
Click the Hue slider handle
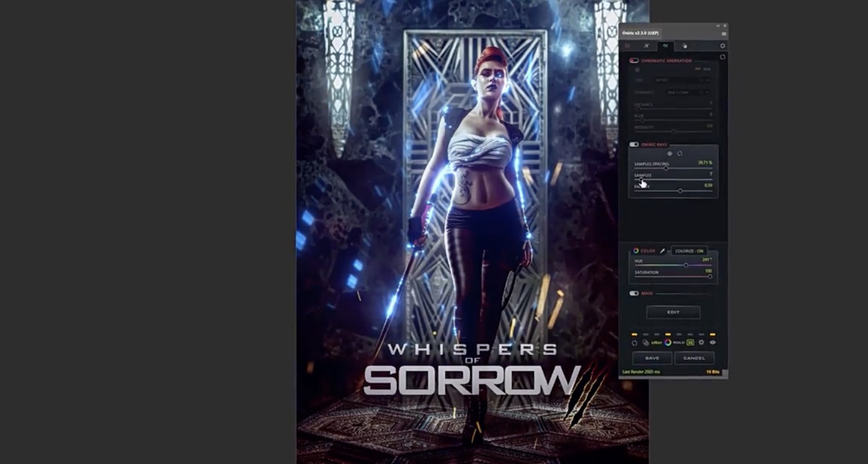pos(686,265)
